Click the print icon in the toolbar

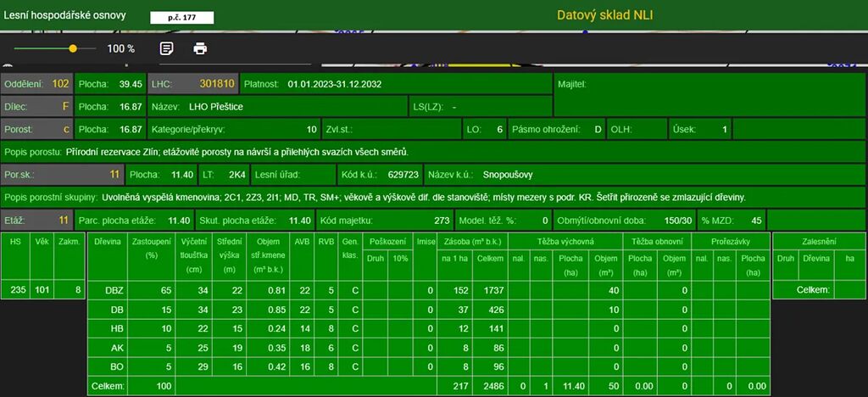[200, 48]
